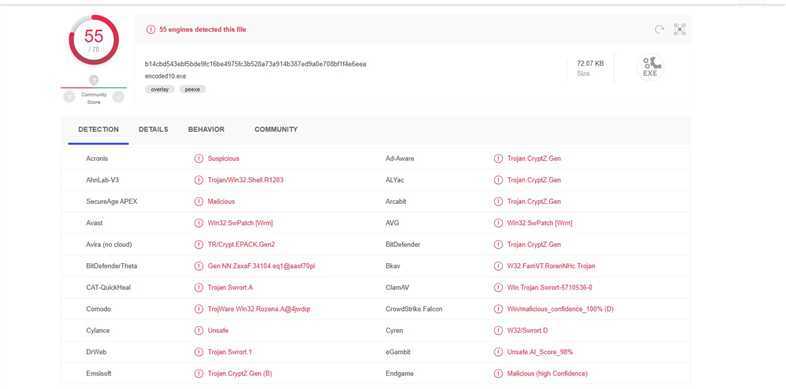
Task: Click the file hash text
Action: click(x=256, y=64)
